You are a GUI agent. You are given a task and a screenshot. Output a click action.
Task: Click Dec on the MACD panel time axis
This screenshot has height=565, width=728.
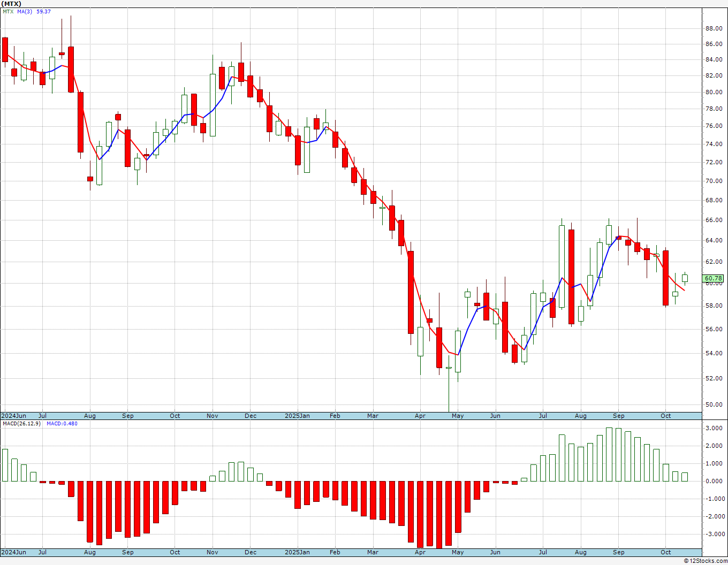pyautogui.click(x=251, y=552)
